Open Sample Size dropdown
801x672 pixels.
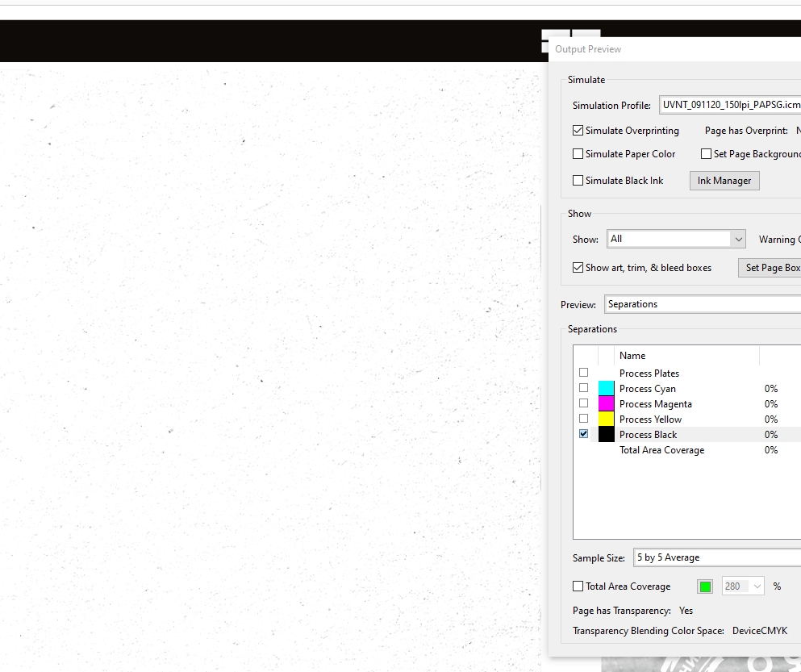pyautogui.click(x=717, y=557)
